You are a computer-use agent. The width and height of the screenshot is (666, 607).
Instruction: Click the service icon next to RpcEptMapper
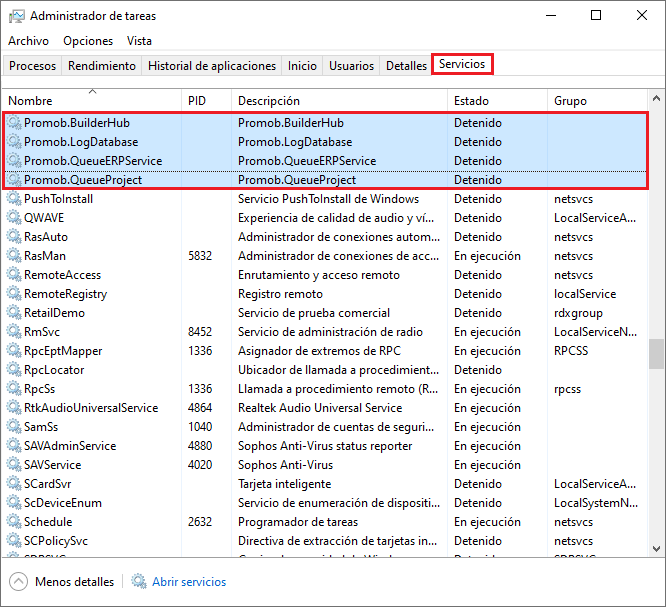click(14, 351)
